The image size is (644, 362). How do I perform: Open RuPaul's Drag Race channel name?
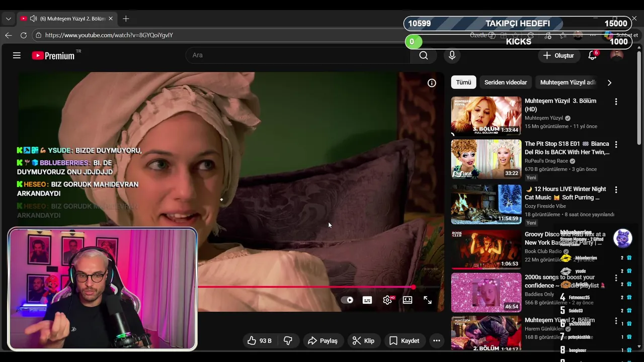[x=546, y=161]
